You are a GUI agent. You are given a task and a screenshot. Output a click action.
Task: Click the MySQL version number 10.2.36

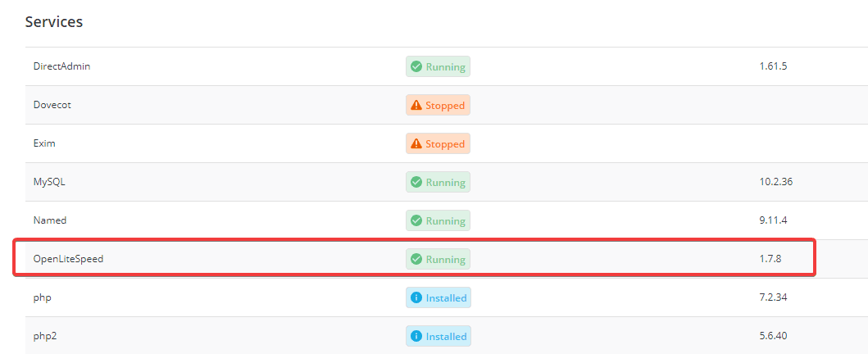point(775,182)
